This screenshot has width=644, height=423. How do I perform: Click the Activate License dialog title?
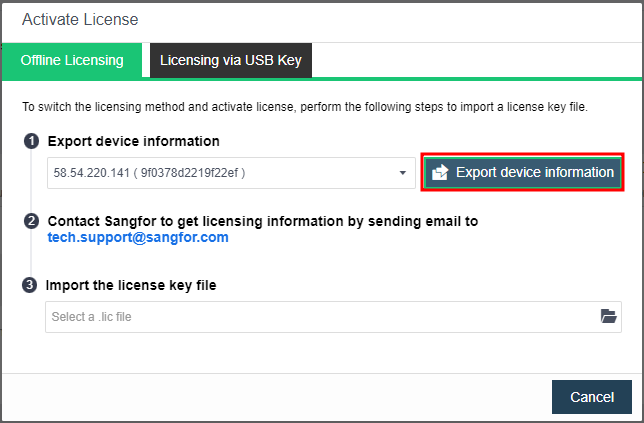(x=80, y=19)
